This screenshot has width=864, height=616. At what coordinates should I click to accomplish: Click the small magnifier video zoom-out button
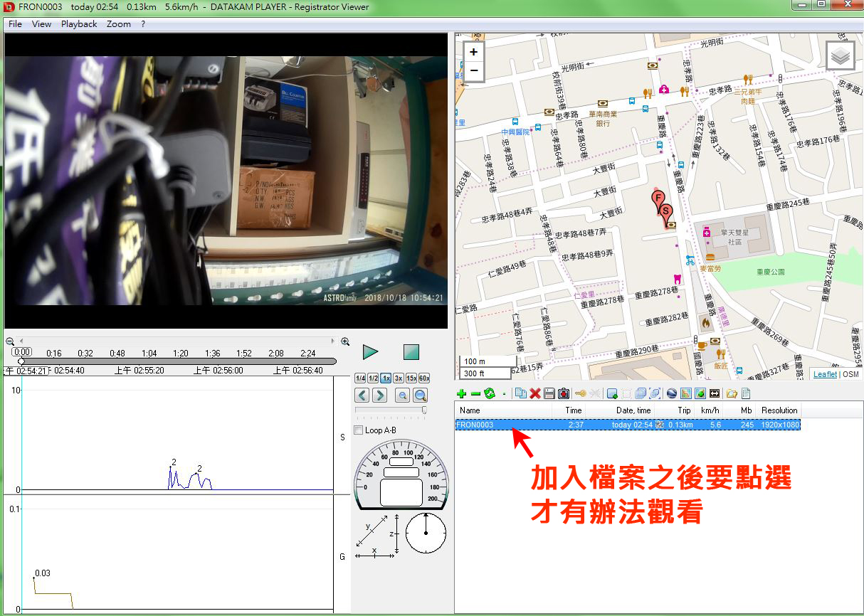coord(402,395)
